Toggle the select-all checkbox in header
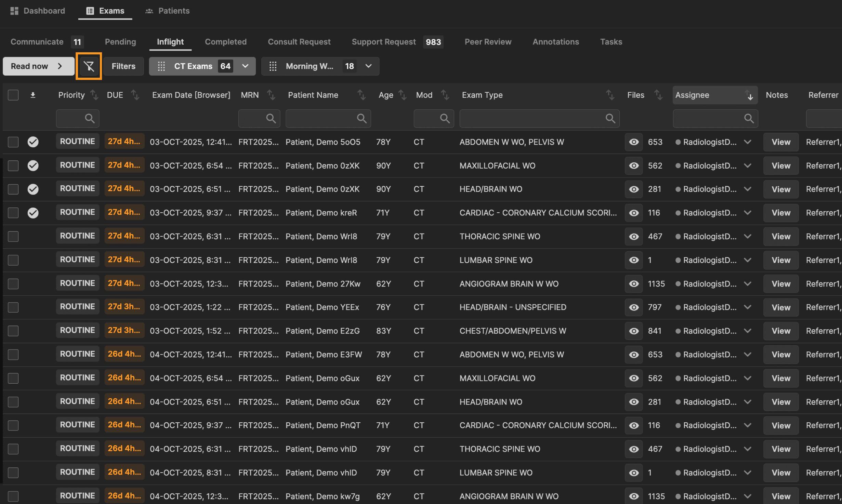 [13, 95]
